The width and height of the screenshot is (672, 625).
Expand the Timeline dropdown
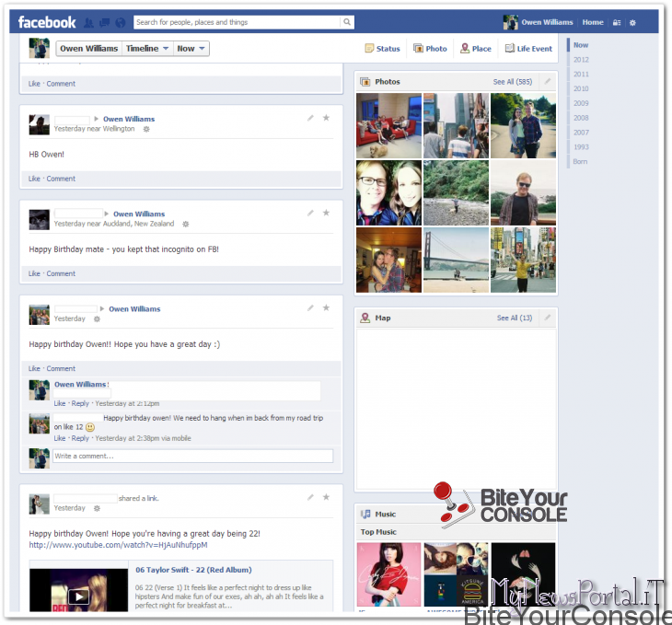pyautogui.click(x=147, y=49)
